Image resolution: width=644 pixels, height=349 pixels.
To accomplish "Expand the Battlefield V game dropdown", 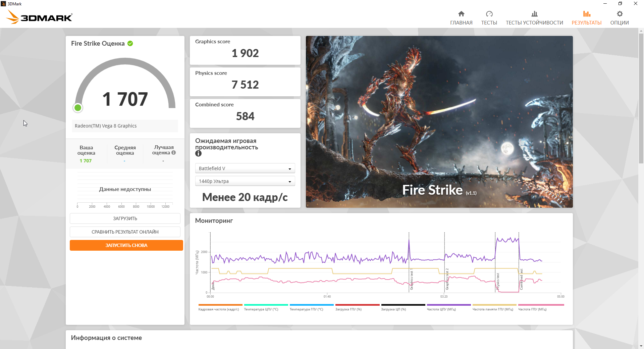I will coord(245,168).
